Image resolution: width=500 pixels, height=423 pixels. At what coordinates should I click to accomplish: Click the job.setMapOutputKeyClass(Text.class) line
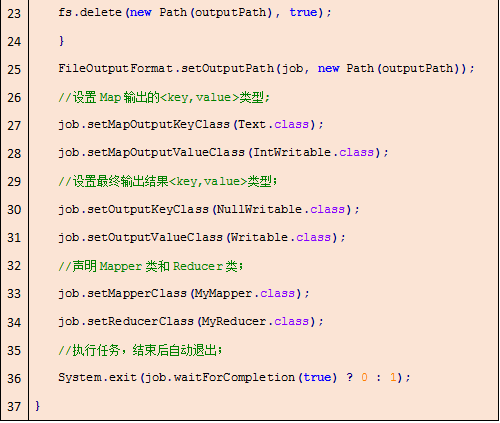tap(191, 125)
